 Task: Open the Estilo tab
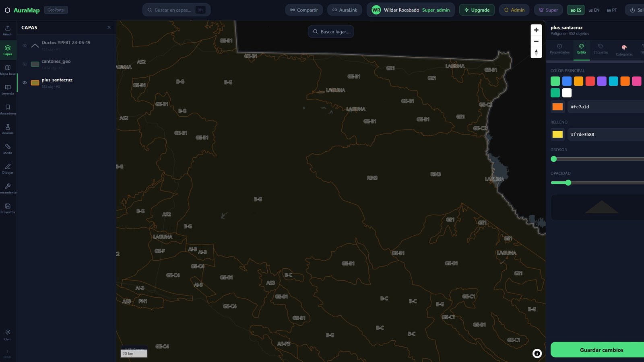point(582,49)
